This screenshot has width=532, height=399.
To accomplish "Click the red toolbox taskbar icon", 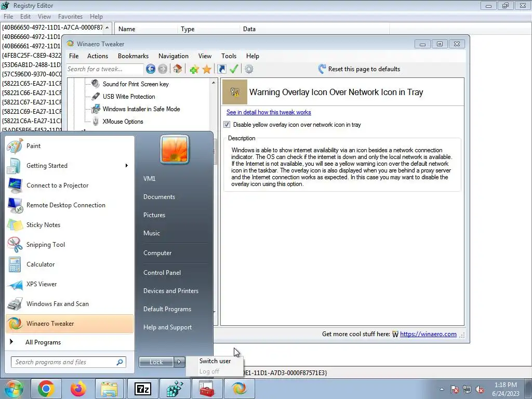I will 206,389.
